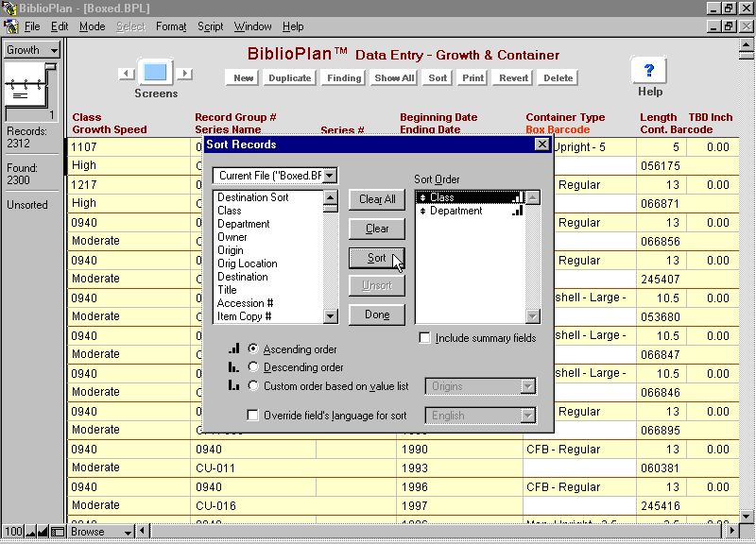Open Help via the question mark icon
756x544 pixels.
649,70
